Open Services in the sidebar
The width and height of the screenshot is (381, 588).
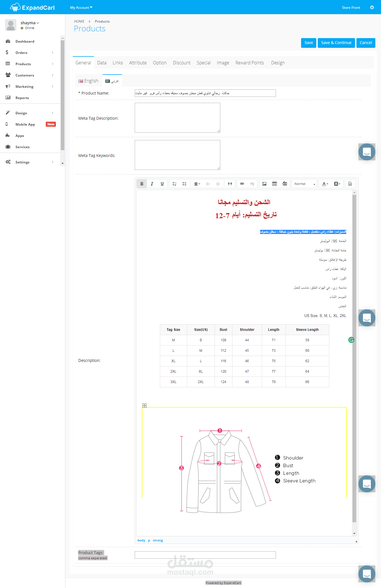[22, 147]
